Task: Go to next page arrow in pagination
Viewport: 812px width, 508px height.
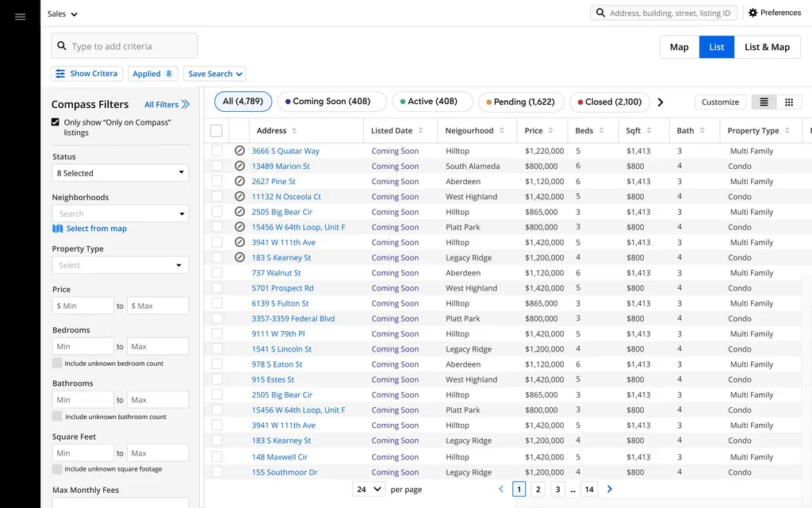Action: pyautogui.click(x=610, y=489)
